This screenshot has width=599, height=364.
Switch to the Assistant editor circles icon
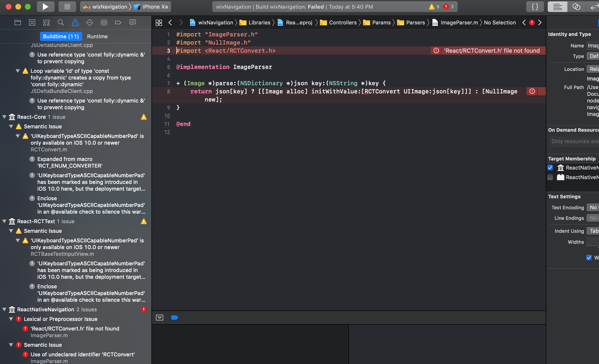coord(576,6)
